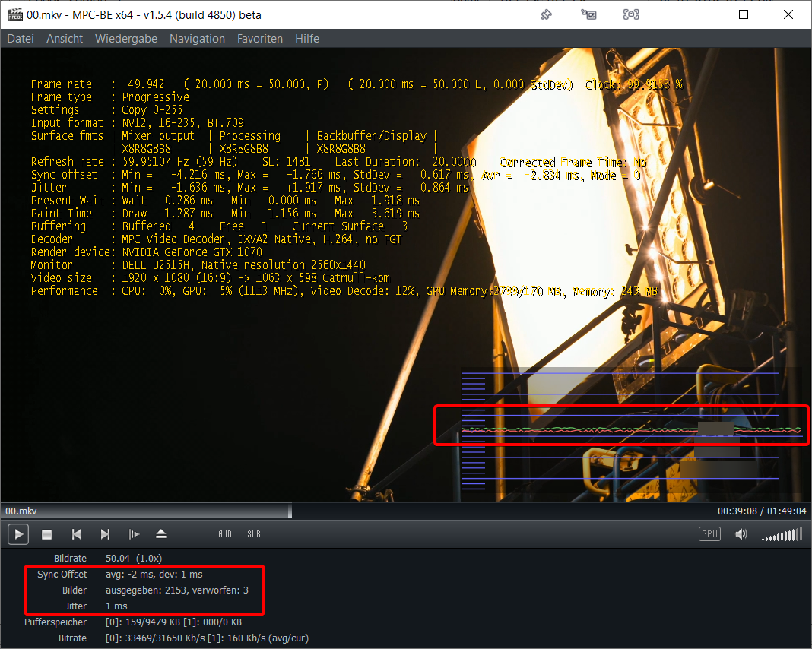The image size is (812, 649).
Task: Click the Render device NVIDIA GeForce line
Action: [147, 252]
